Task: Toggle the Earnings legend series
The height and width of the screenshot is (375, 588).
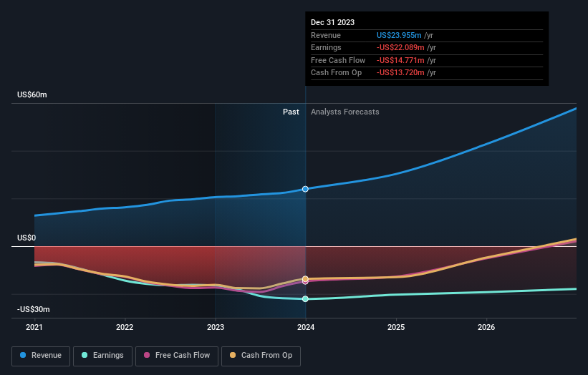Action: (x=102, y=356)
